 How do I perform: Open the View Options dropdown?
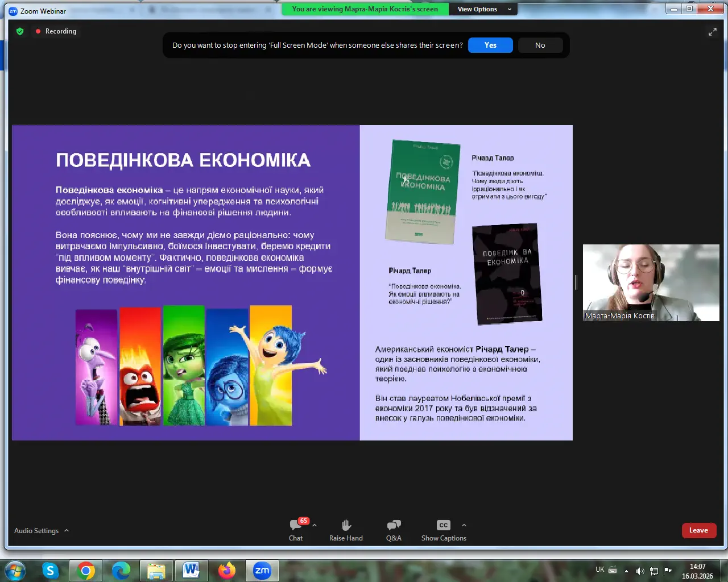[x=484, y=9]
